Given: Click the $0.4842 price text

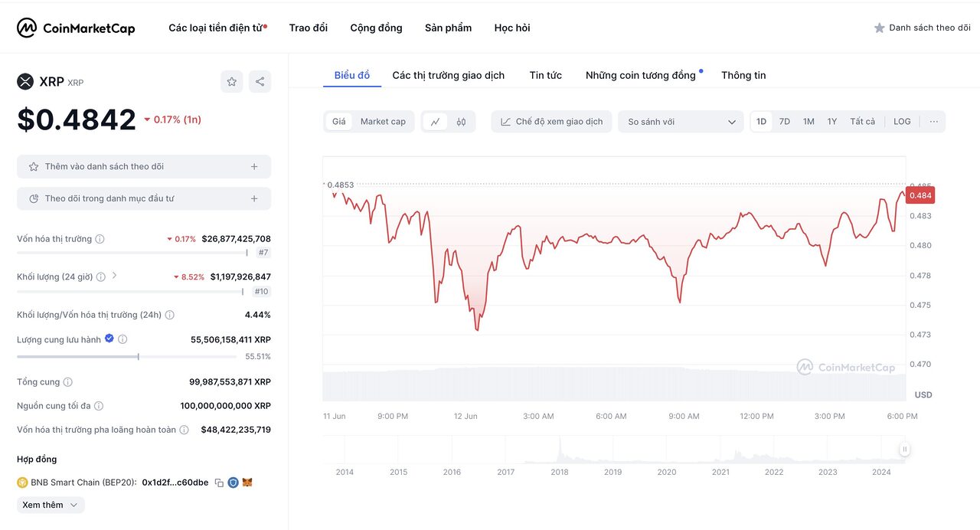Looking at the screenshot, I should point(77,119).
